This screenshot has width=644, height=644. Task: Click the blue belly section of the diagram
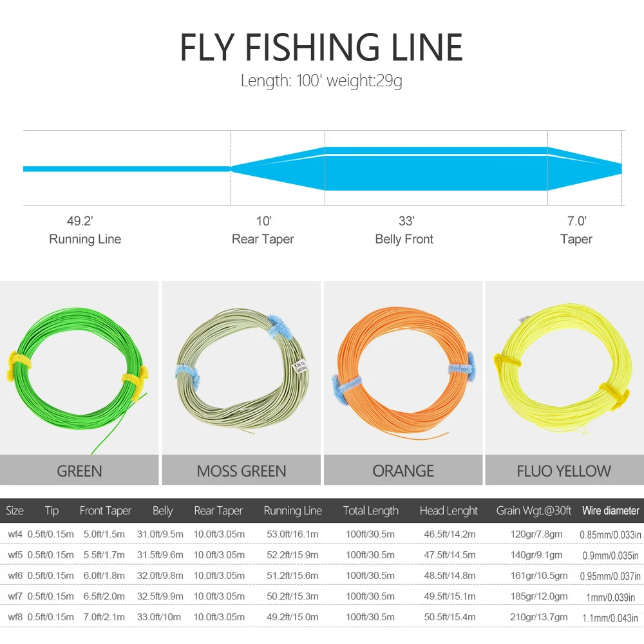pos(436,169)
